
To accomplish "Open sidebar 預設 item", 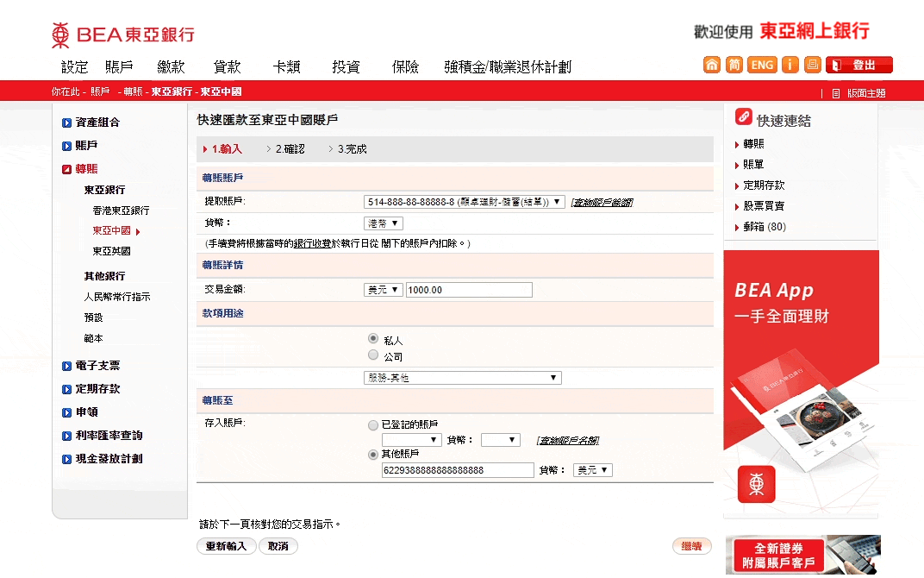I will click(94, 317).
